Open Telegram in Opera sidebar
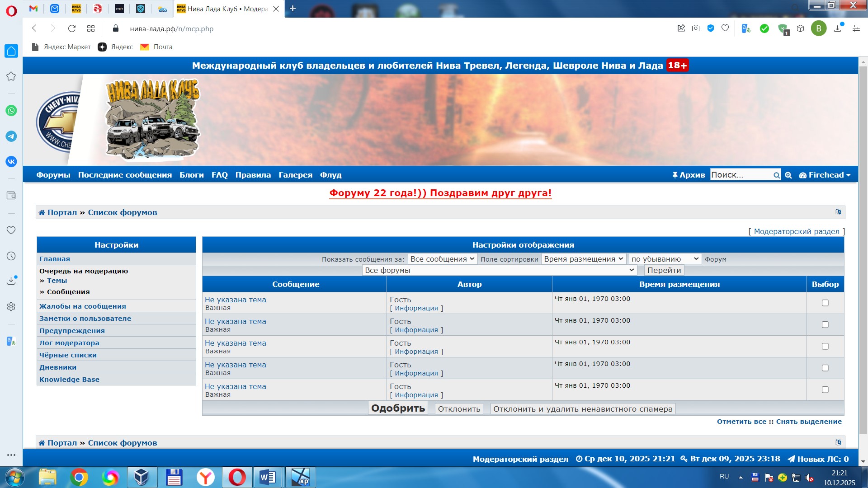The width and height of the screenshot is (868, 488). coord(11,136)
